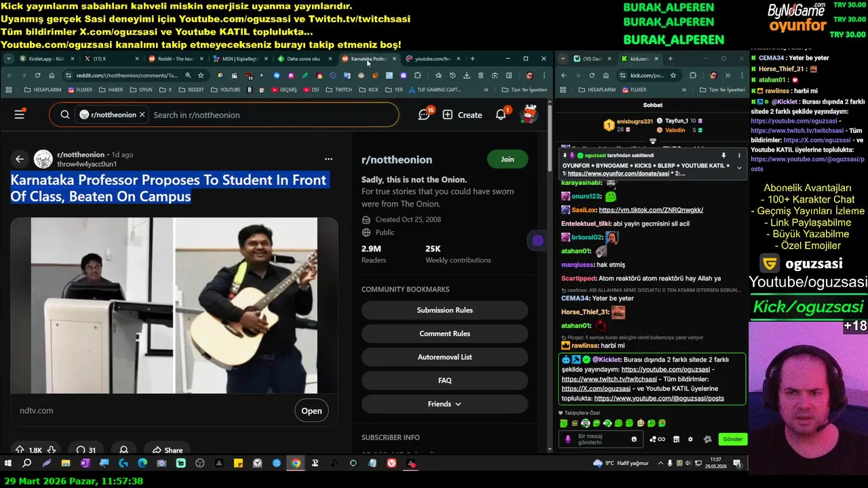This screenshot has height=488, width=868.
Task: Open the weather widget 9°C Hafif yağmur
Action: 620,464
